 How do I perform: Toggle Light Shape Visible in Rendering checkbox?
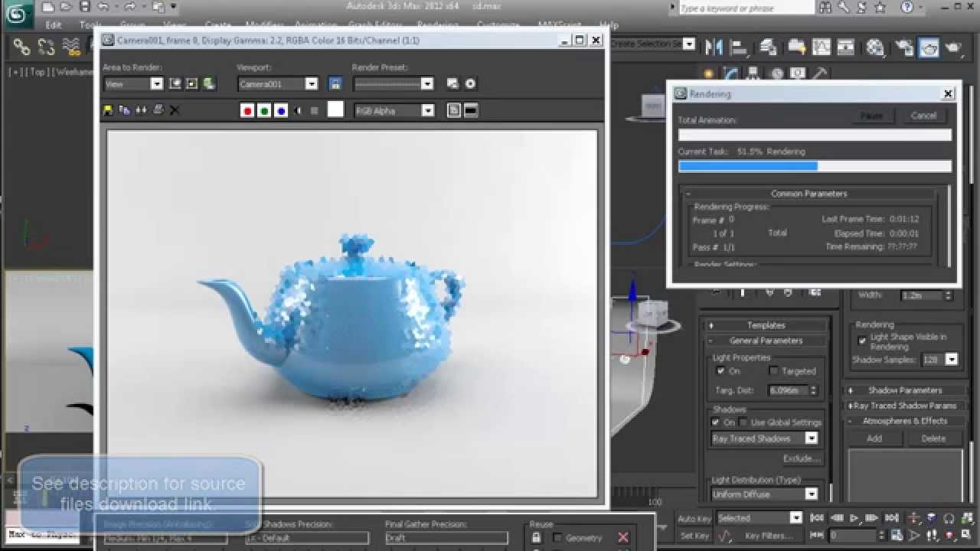click(862, 341)
